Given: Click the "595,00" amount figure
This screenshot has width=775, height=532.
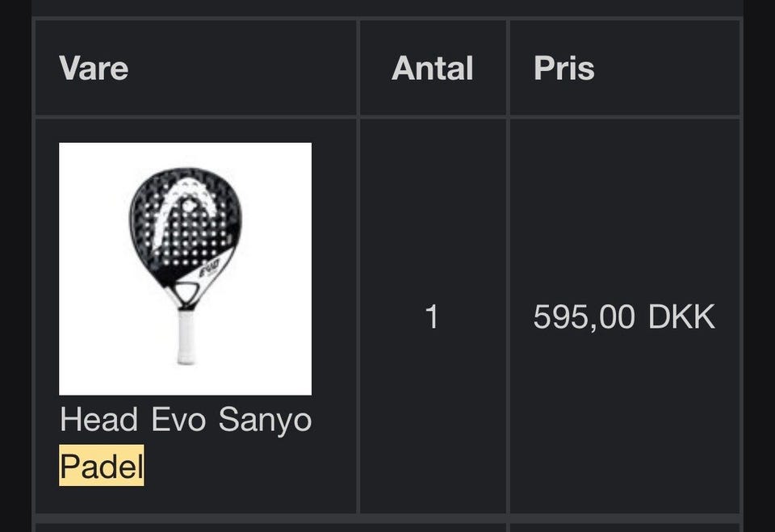Looking at the screenshot, I should (584, 316).
